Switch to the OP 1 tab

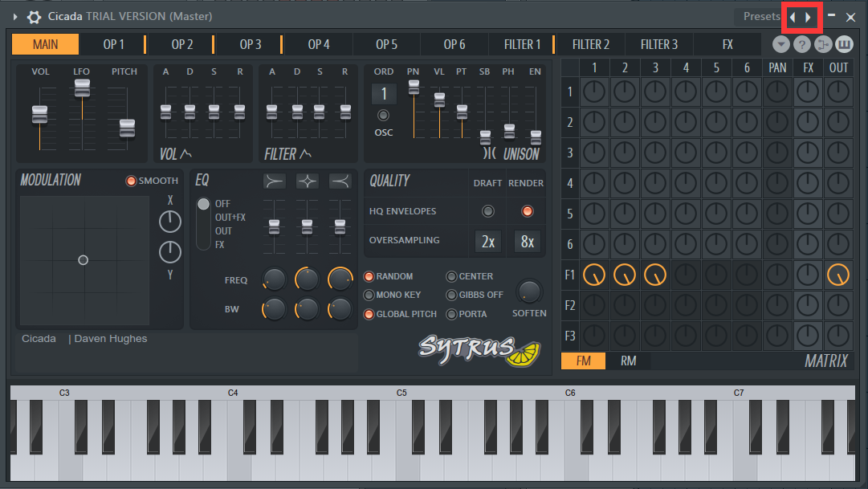(x=113, y=44)
